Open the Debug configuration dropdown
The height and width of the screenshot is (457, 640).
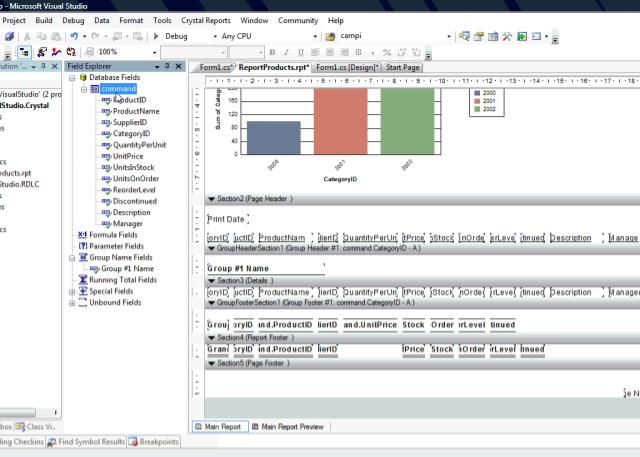pos(215,36)
